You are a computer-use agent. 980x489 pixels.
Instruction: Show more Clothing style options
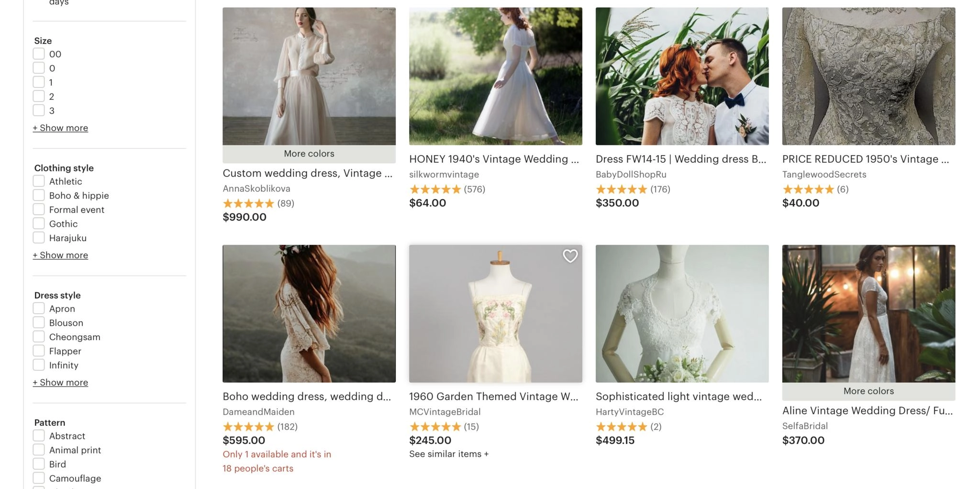tap(60, 255)
